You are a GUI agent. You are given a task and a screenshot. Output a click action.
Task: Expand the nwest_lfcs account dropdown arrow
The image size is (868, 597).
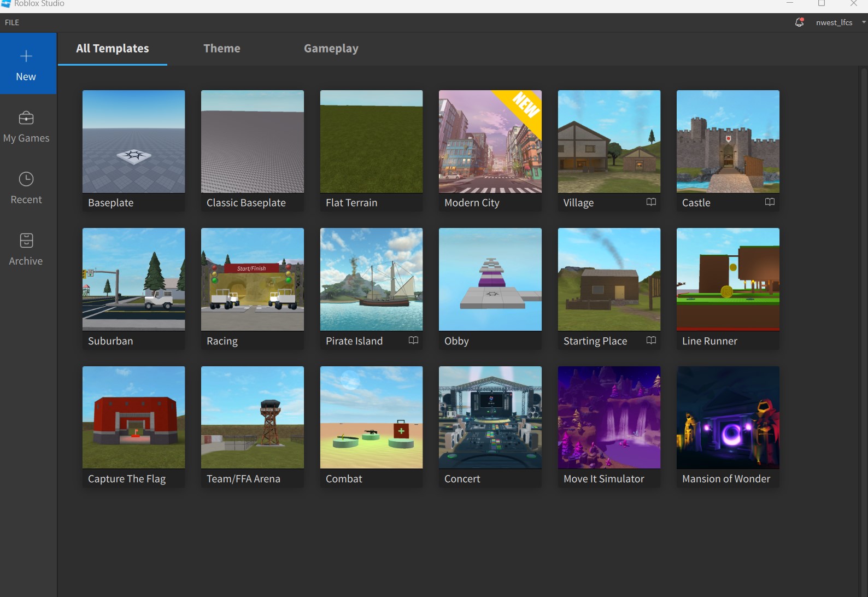click(864, 22)
